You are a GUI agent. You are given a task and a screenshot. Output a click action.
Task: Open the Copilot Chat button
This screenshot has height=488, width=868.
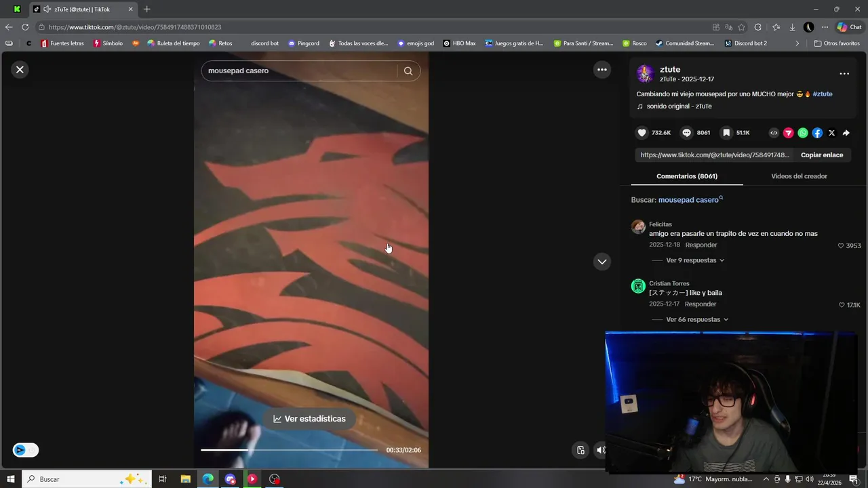pos(849,27)
